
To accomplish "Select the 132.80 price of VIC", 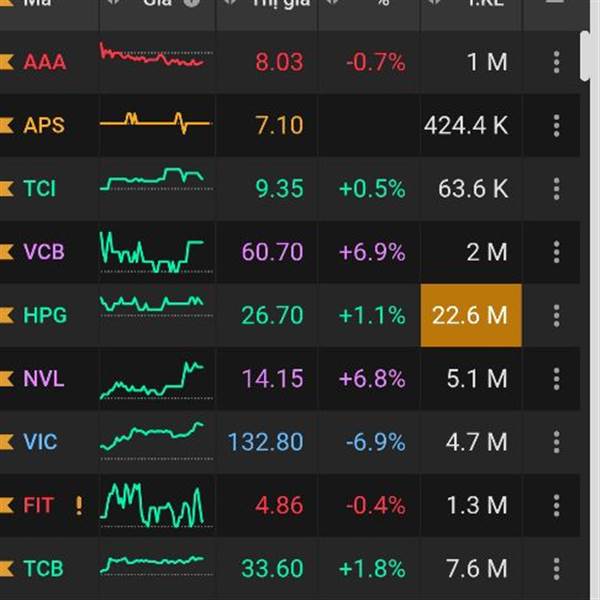I will pos(265,442).
